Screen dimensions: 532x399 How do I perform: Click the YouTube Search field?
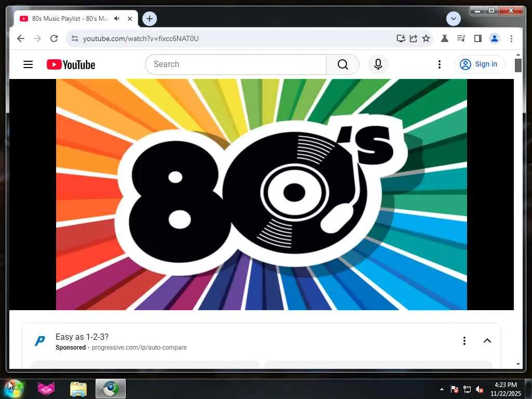tap(236, 64)
